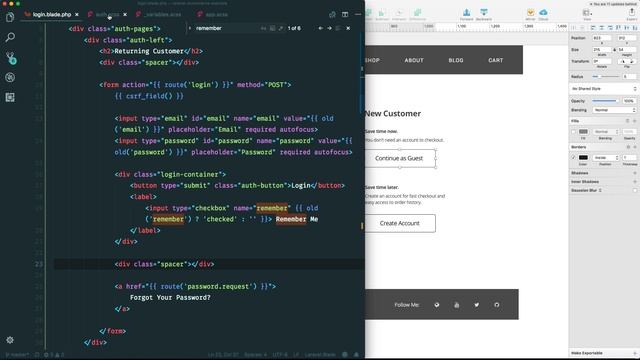Click the flip vertical button in Sketch
The image size is (640, 360).
[x=632, y=61]
